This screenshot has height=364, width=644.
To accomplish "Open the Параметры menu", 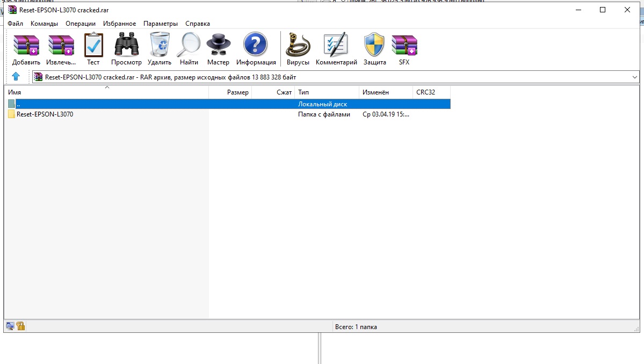I will pos(160,24).
